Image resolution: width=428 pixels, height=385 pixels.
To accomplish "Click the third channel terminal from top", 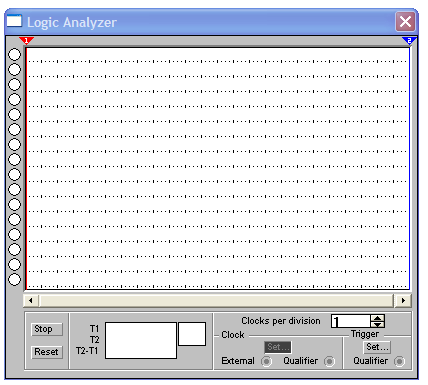I will [14, 84].
